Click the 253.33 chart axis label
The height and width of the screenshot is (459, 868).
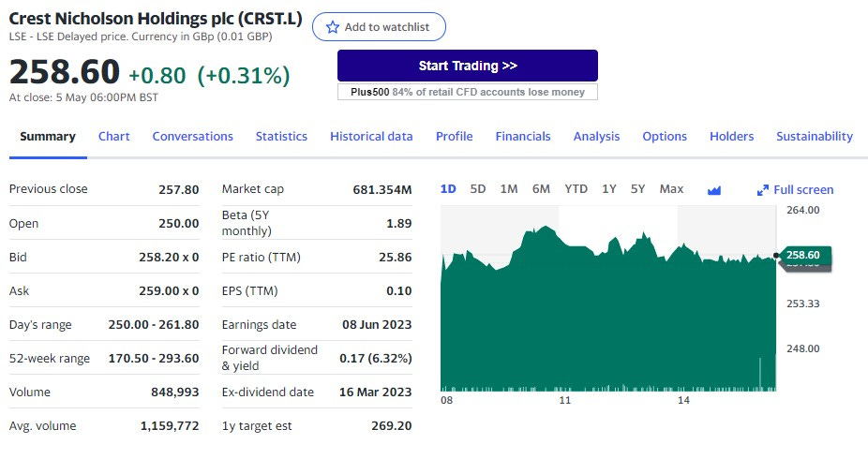802,304
